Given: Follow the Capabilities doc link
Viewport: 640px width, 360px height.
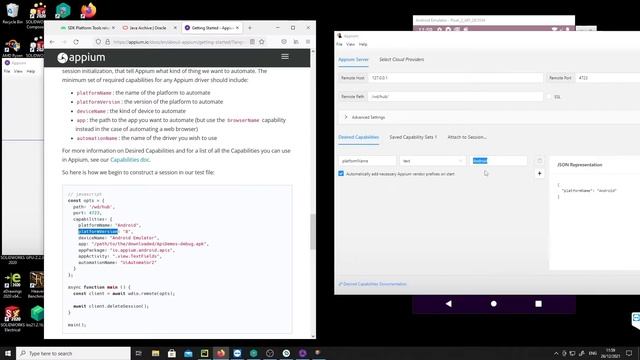Looking at the screenshot, I should pos(130,160).
